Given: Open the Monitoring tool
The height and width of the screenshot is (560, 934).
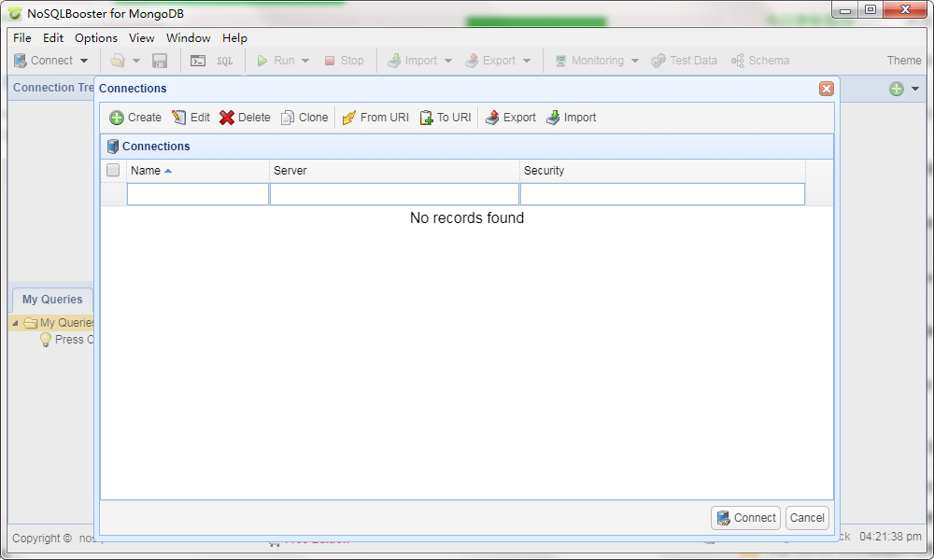Looking at the screenshot, I should (589, 60).
